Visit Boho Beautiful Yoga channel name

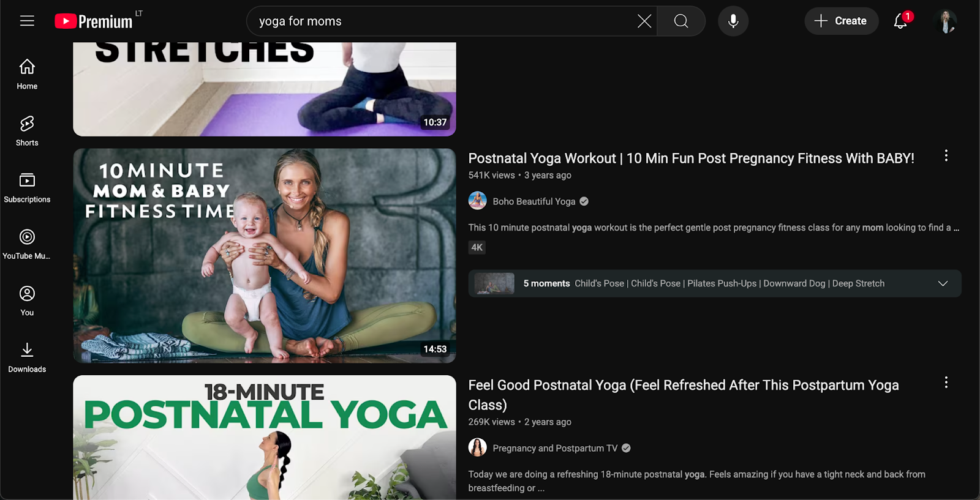click(x=534, y=201)
